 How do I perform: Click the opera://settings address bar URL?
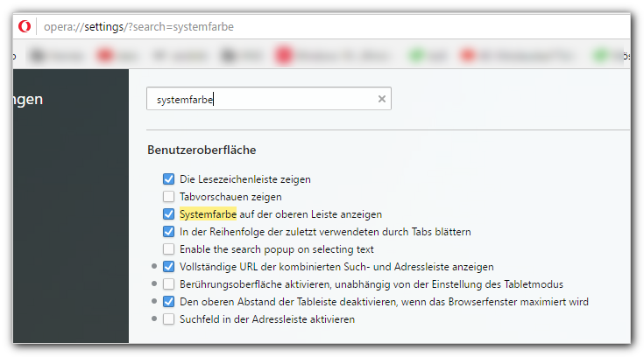tap(138, 26)
